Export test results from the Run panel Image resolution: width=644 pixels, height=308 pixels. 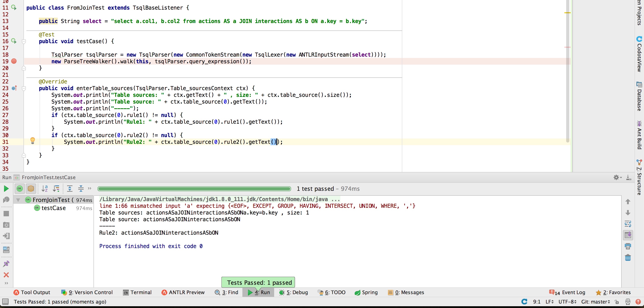click(x=629, y=178)
